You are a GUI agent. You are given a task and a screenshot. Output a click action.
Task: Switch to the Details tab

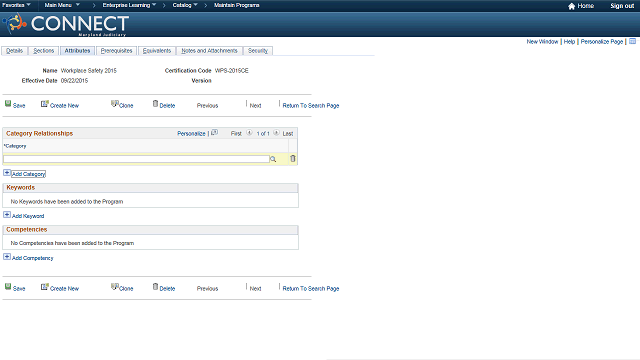[x=14, y=51]
